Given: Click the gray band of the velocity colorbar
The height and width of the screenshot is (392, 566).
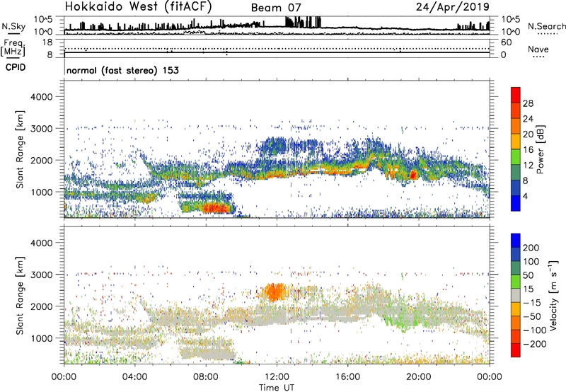Looking at the screenshot, I should [x=516, y=296].
